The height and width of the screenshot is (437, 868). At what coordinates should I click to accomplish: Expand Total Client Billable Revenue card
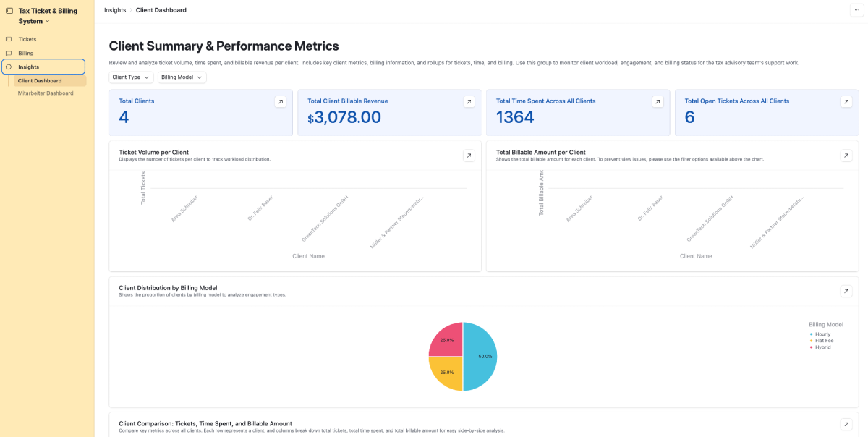[x=469, y=102]
